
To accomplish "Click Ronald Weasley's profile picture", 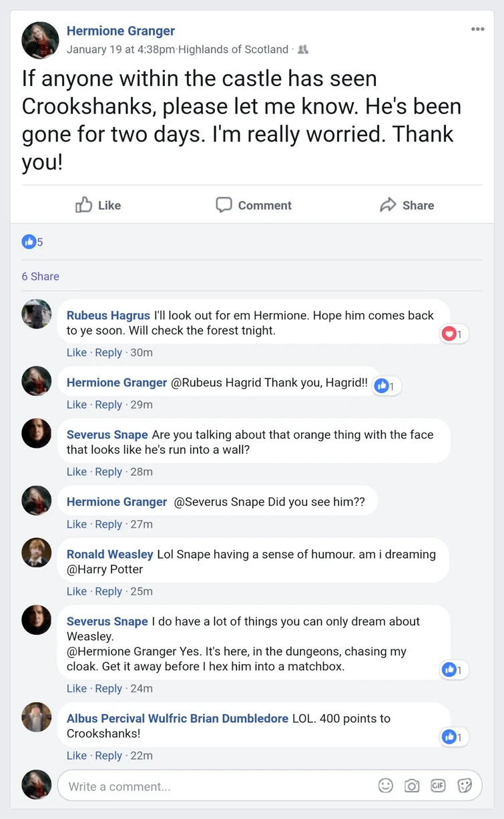I will (x=37, y=553).
